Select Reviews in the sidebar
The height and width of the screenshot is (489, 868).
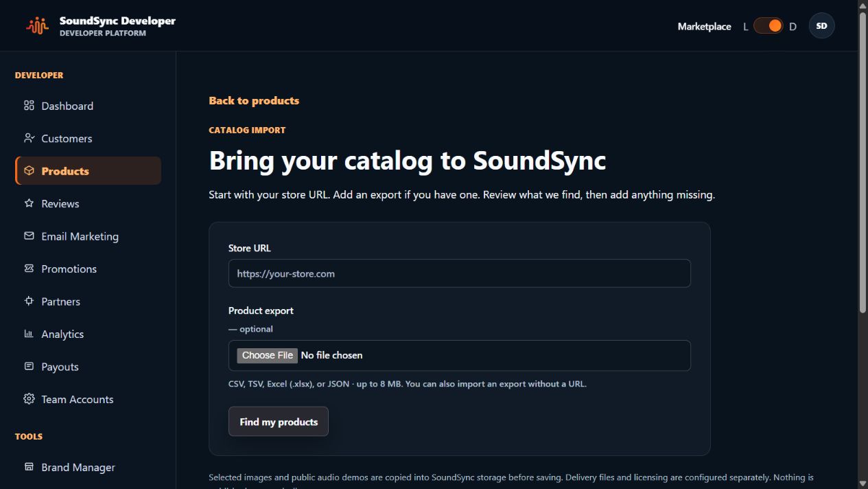(88, 203)
